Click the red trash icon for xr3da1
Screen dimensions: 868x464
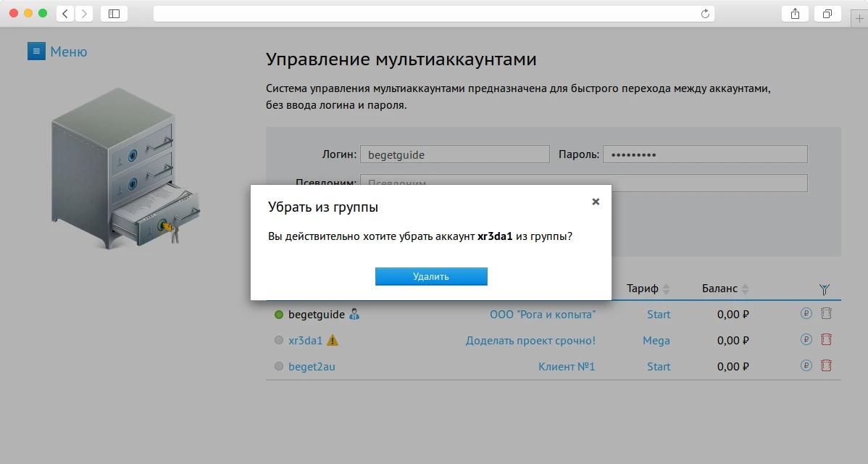[x=826, y=340]
